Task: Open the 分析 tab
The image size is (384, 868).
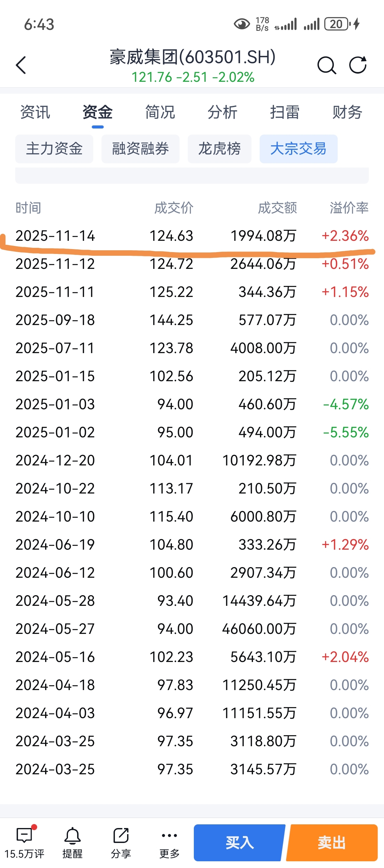Action: tap(222, 112)
